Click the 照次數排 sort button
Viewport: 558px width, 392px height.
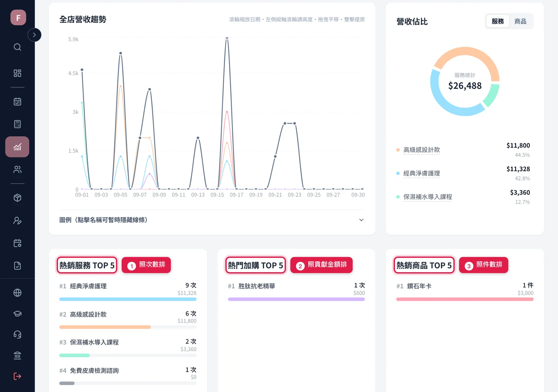[146, 265]
